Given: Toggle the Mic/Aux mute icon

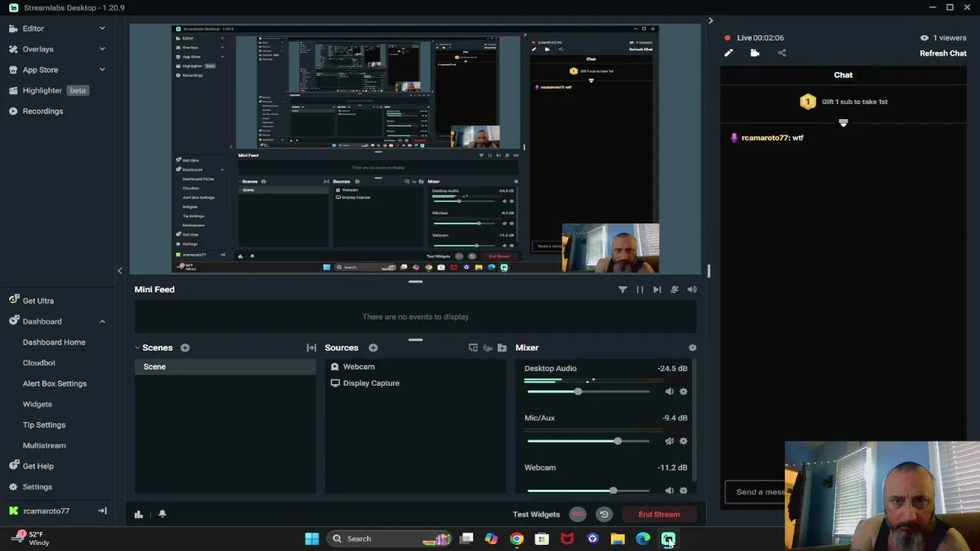Looking at the screenshot, I should (669, 441).
